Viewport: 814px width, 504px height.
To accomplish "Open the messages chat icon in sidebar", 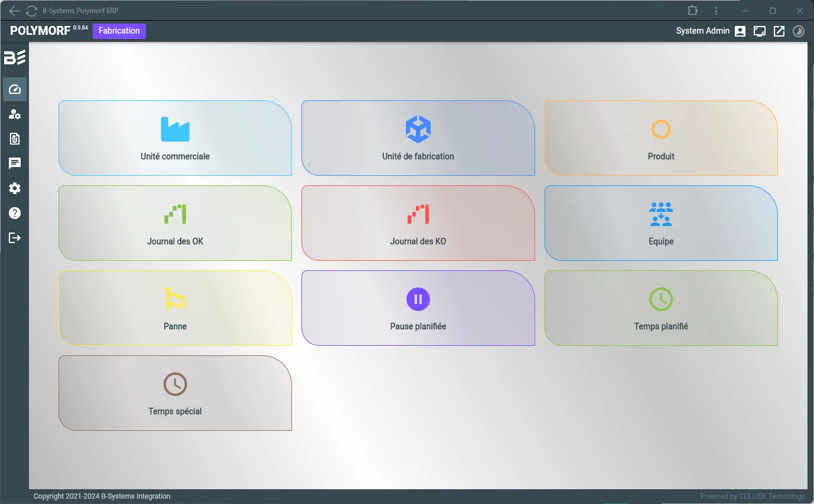I will coord(15,163).
